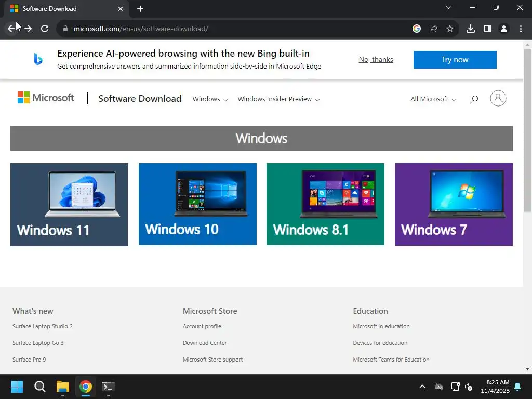532x399 pixels.
Task: Click Chrome icon in taskbar
Action: coord(86,387)
